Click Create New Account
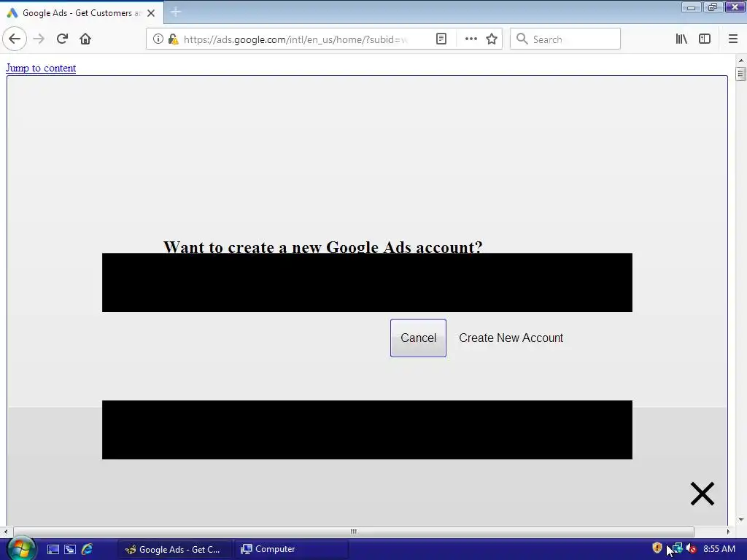 coord(511,338)
